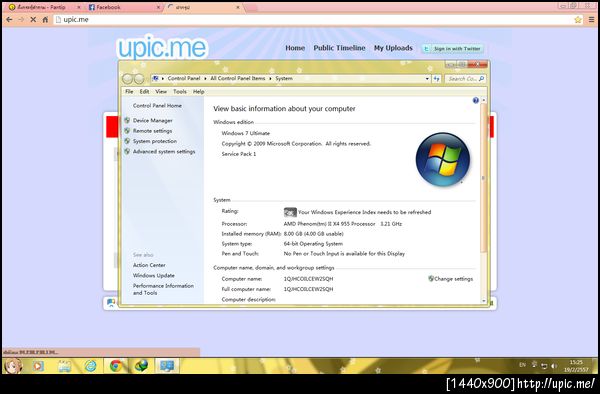Viewport: 600px width, 394px height.
Task: Click the clock showing 15:25
Action: point(576,362)
